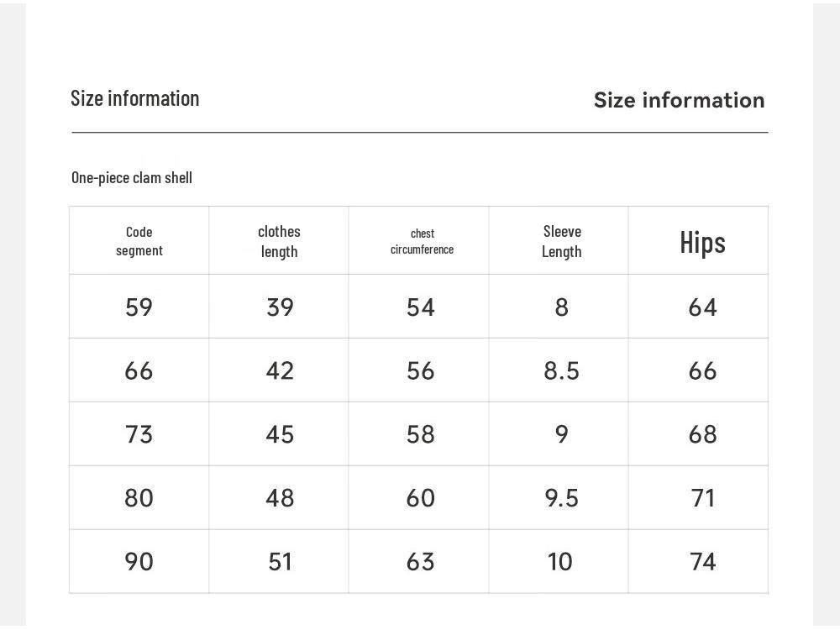Select the 'One-piece clam shell' label

coord(132,177)
